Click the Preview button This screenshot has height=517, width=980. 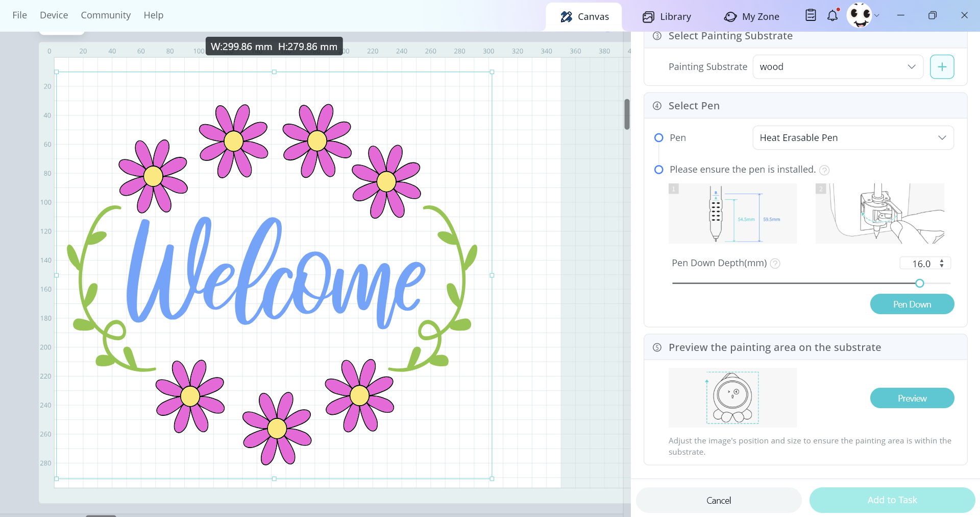[912, 398]
